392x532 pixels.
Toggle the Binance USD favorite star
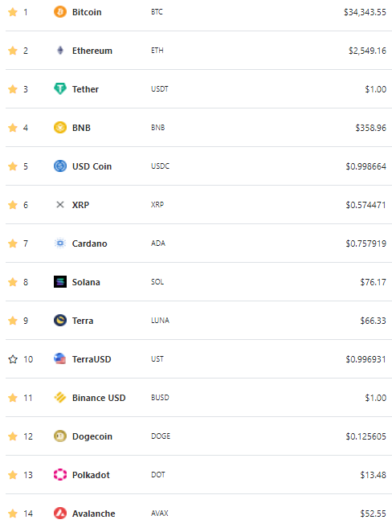coord(13,397)
